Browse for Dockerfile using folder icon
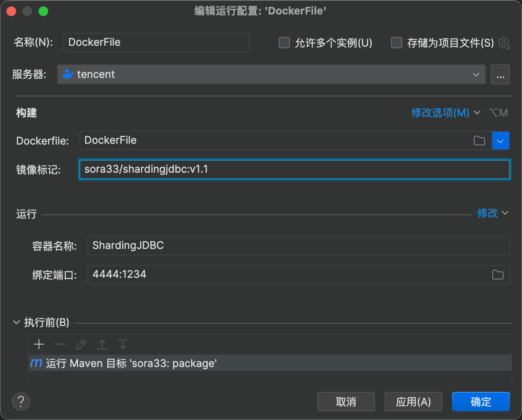This screenshot has height=420, width=522. coord(479,141)
